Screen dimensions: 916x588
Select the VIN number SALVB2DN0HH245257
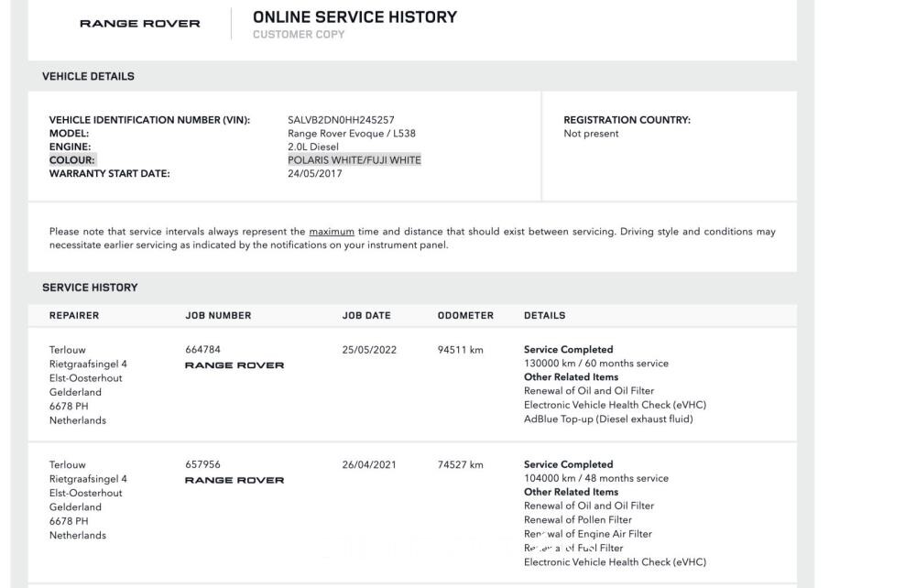tap(341, 120)
